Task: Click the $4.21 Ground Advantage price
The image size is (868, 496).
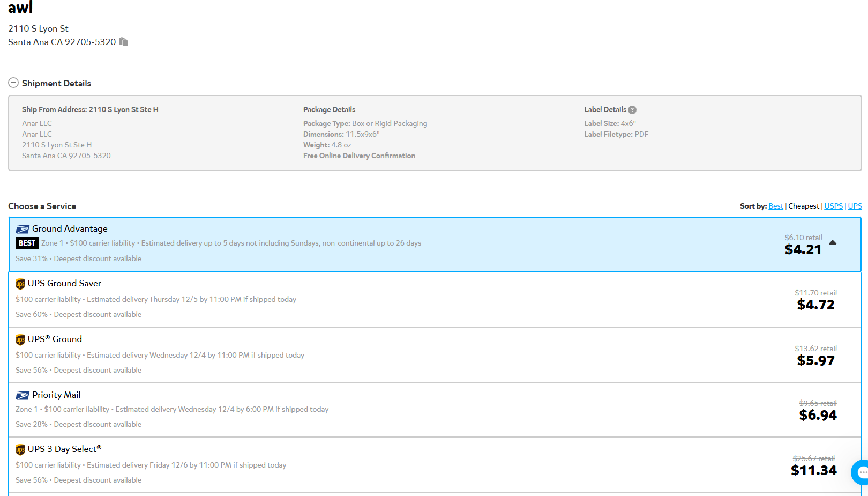Action: 803,249
